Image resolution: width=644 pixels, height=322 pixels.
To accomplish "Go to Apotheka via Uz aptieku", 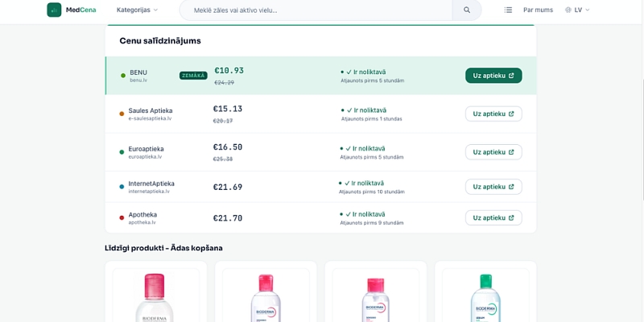I will coord(493,217).
